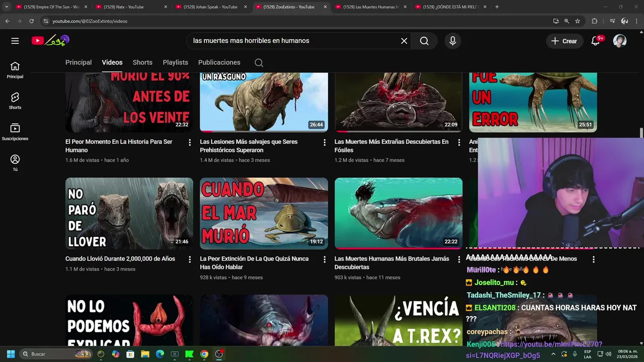Open the Publicaciones tab

click(x=219, y=62)
